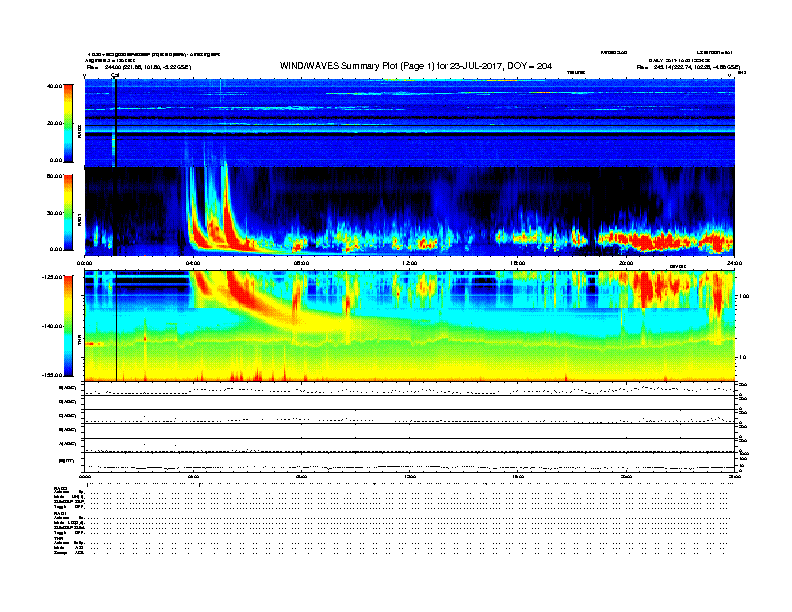Click the 04:00 label under the RAD1 spectrogram
This screenshot has width=792, height=612.
(x=193, y=263)
